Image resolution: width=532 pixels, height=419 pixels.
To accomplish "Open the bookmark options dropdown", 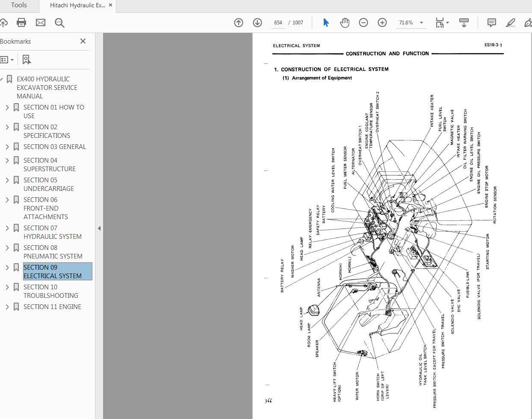I will tap(8, 59).
